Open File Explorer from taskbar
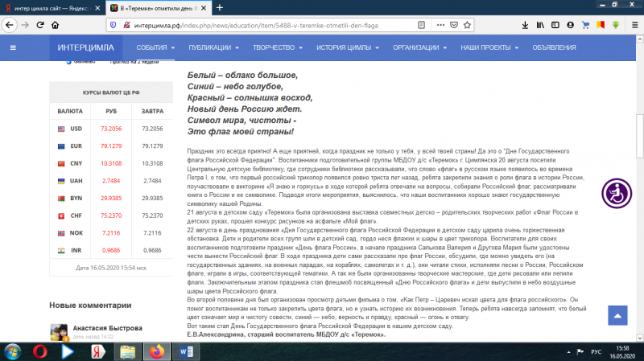Screen dimensions: 644x361 click(128, 352)
